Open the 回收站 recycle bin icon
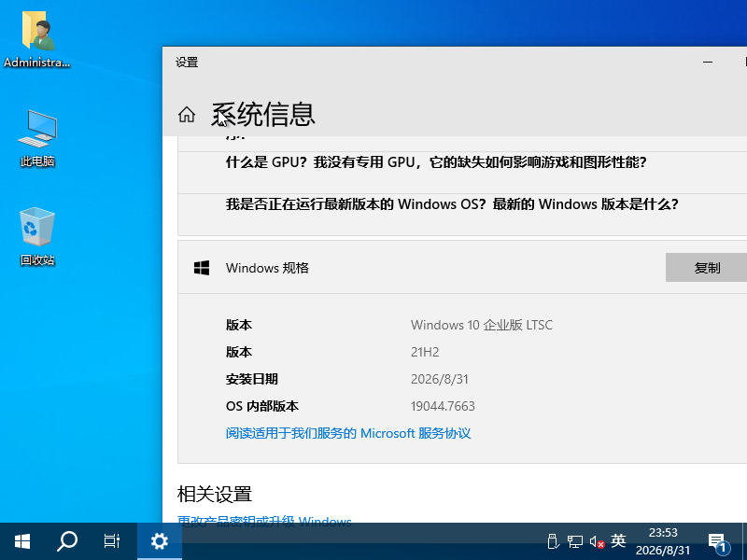The height and width of the screenshot is (560, 747). point(37,236)
